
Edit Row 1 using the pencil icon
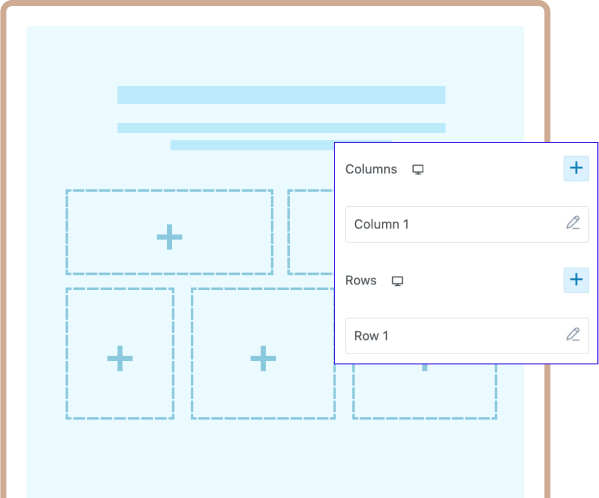pyautogui.click(x=573, y=335)
